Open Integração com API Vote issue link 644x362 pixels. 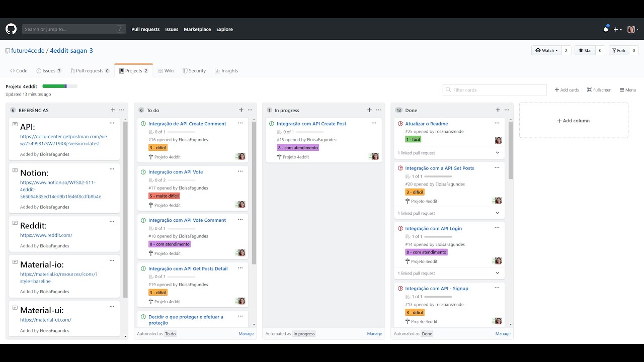tap(176, 172)
